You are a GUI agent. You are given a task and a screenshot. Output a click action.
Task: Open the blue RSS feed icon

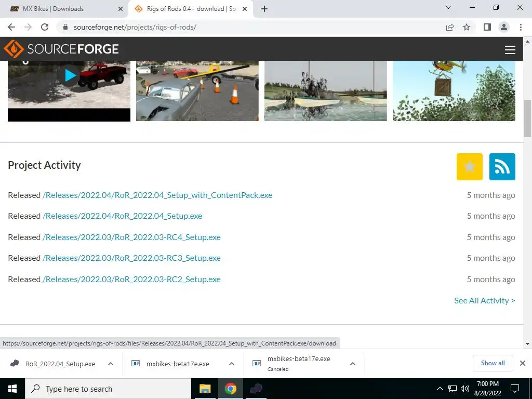tap(502, 167)
